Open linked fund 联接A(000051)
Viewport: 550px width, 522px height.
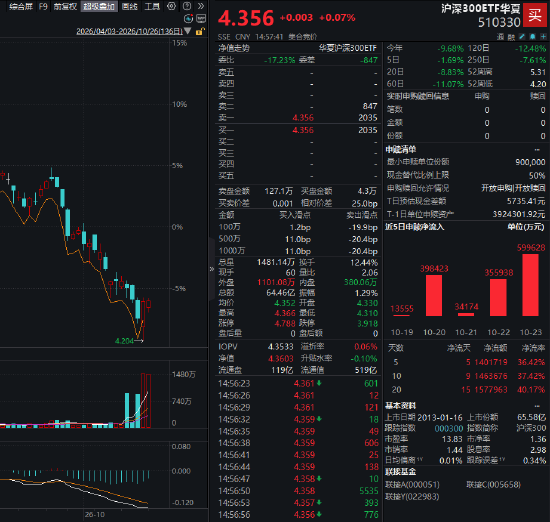click(x=412, y=485)
